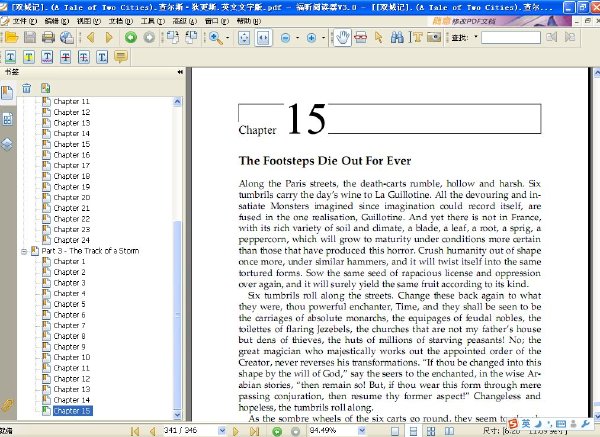This screenshot has height=437, width=600.
Task: Go to previous page in status bar
Action: 152,431
